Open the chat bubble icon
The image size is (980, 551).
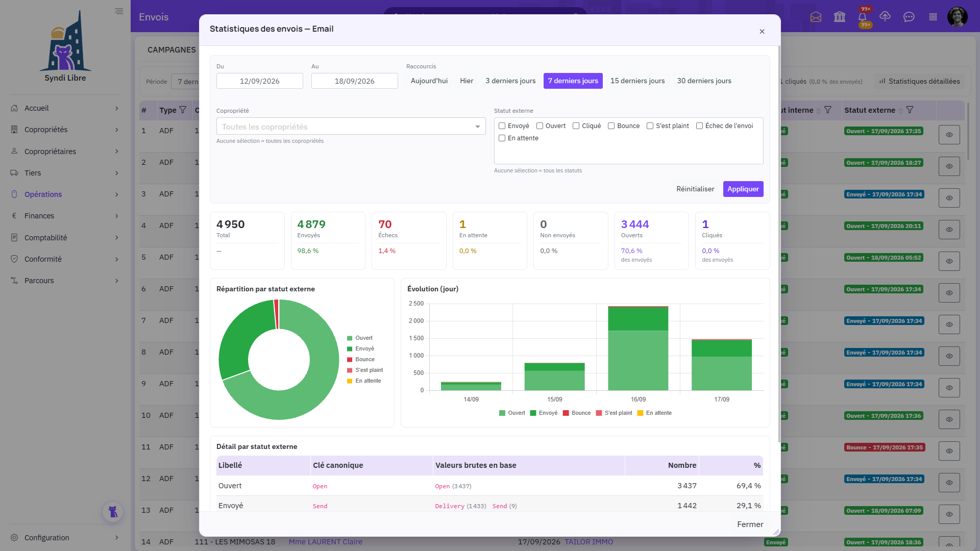click(909, 17)
